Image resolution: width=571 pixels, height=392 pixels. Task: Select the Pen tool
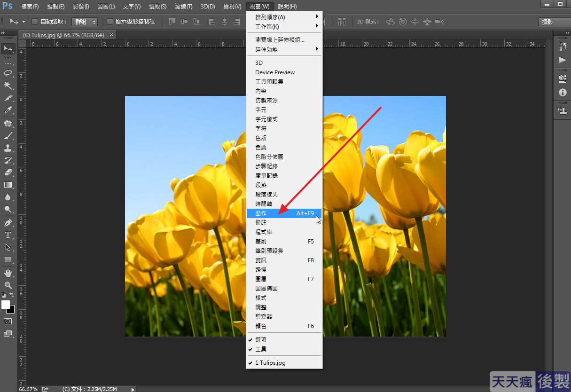(x=8, y=223)
